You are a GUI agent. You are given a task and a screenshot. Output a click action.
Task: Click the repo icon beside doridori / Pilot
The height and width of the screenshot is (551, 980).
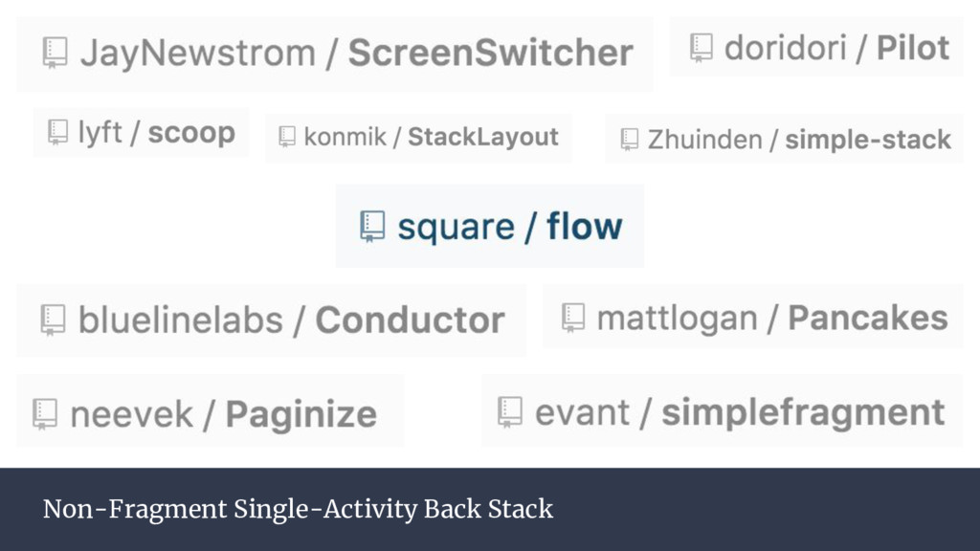click(x=702, y=48)
